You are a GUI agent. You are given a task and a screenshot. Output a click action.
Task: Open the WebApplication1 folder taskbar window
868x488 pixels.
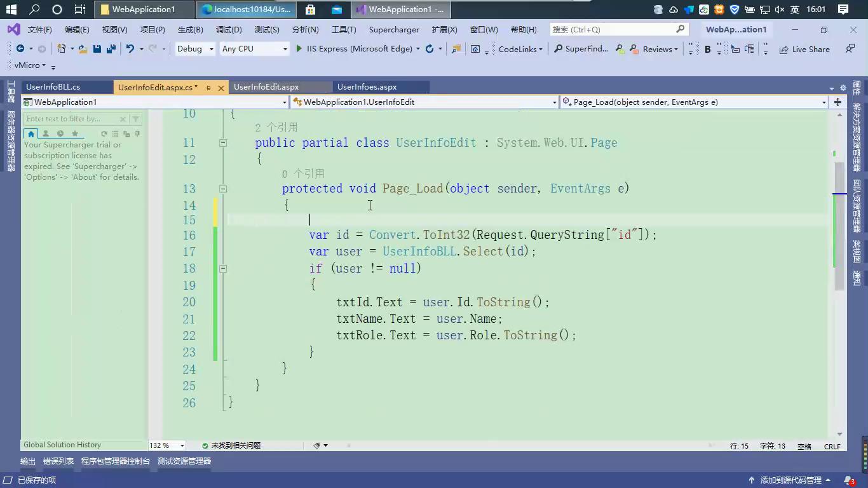(x=144, y=10)
